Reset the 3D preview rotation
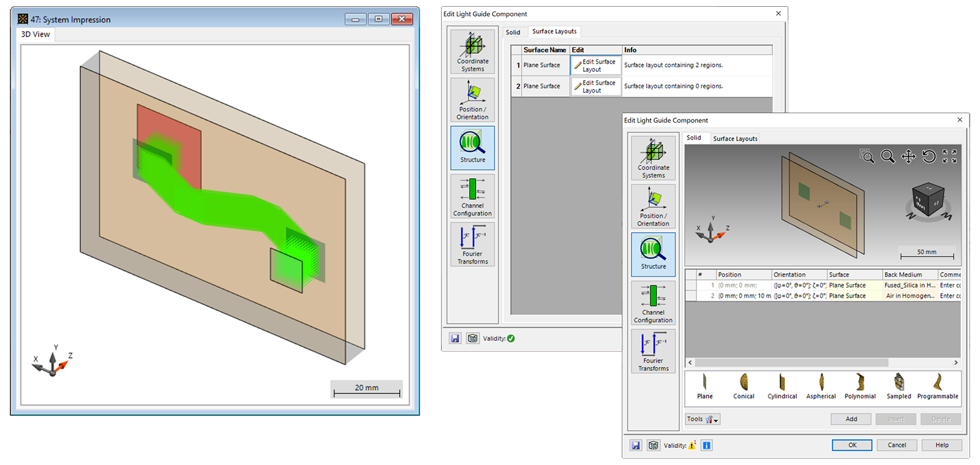Screen dimensions: 980x465 pos(929,157)
